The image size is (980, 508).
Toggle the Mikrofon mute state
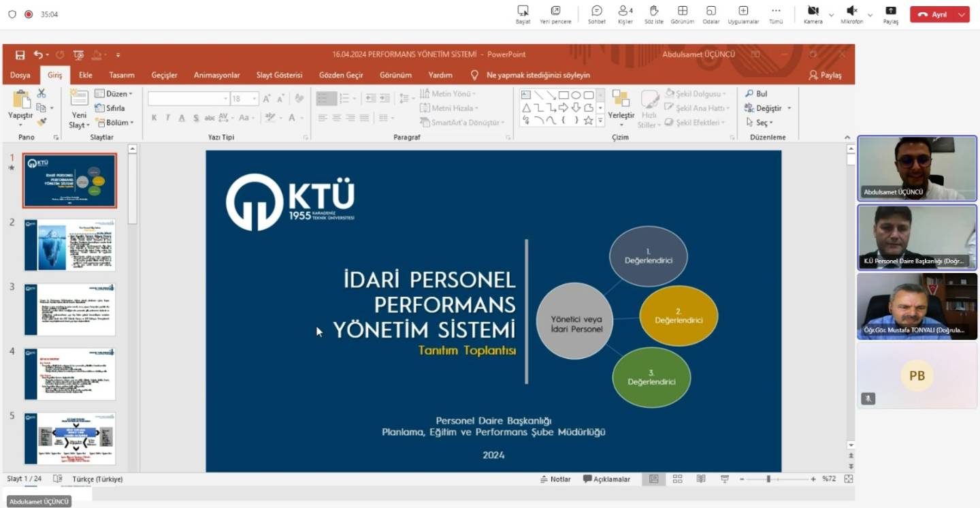[x=851, y=14]
